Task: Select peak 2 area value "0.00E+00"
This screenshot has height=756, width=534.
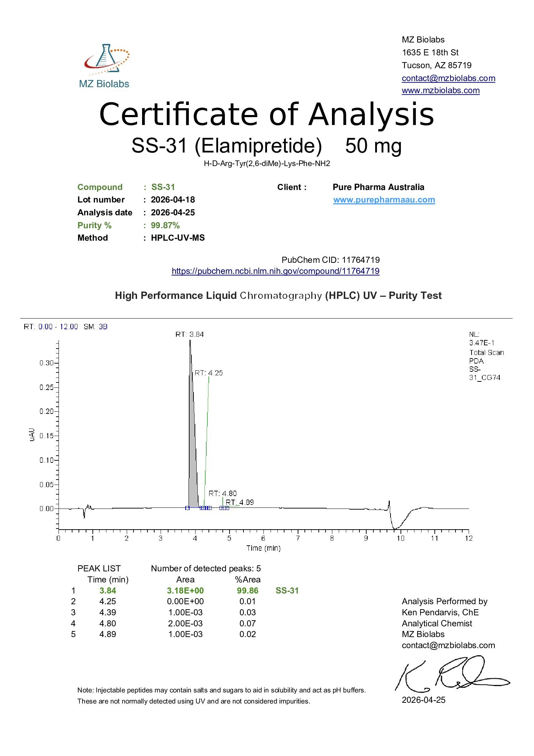Action: click(x=185, y=601)
